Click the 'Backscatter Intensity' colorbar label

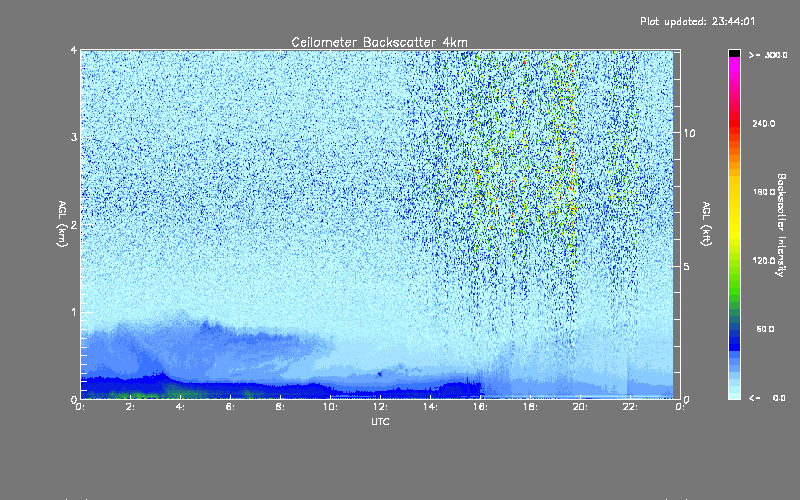point(781,225)
